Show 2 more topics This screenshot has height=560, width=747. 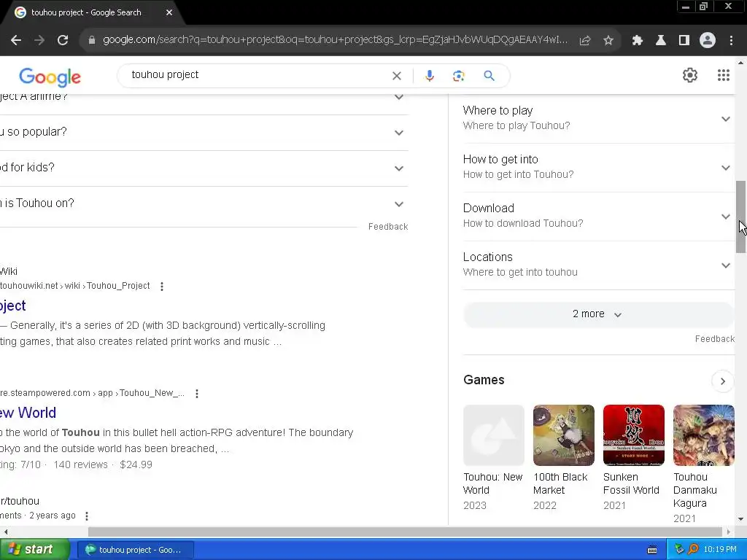click(x=598, y=314)
